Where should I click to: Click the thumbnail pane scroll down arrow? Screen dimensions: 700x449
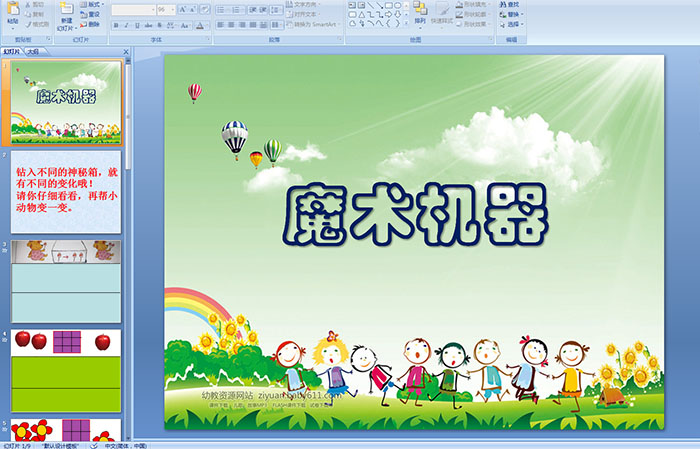click(x=129, y=438)
